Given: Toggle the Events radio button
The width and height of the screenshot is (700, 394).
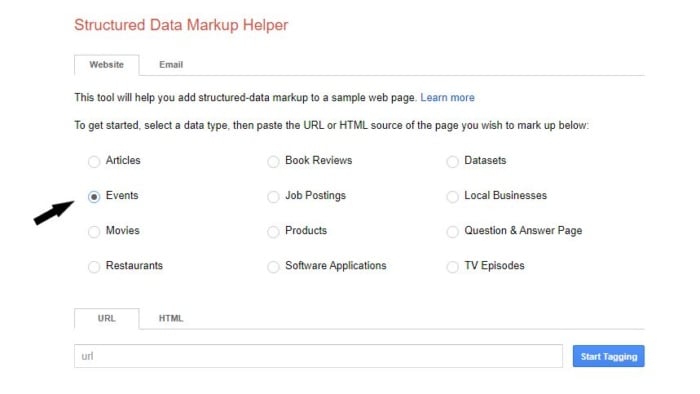Looking at the screenshot, I should tap(94, 196).
